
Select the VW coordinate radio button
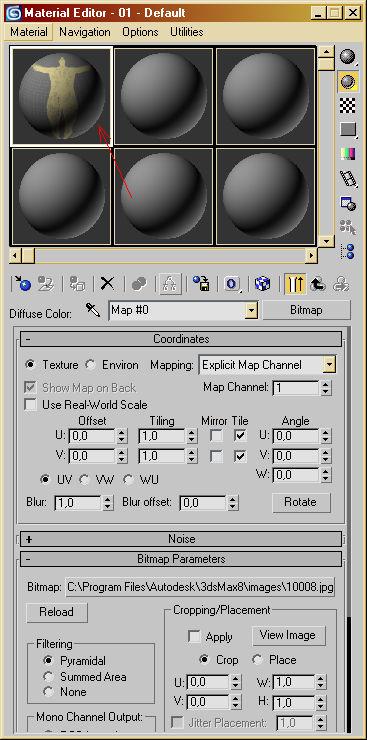tap(84, 479)
